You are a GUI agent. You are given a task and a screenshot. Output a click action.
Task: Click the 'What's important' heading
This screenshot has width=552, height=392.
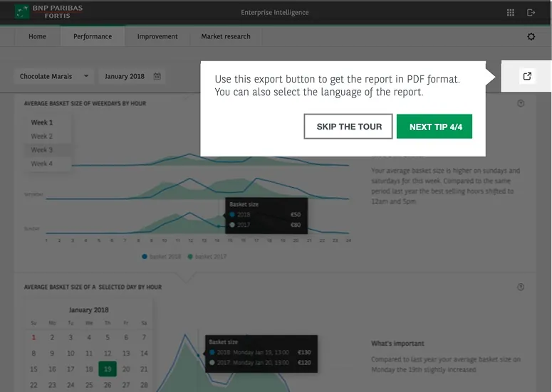[x=397, y=344]
